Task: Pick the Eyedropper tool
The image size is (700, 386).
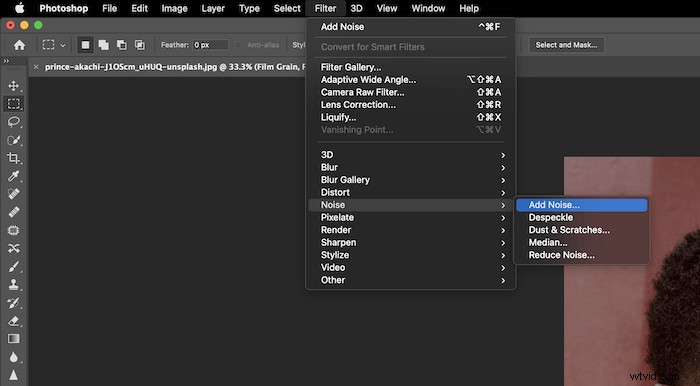Action: [x=13, y=176]
